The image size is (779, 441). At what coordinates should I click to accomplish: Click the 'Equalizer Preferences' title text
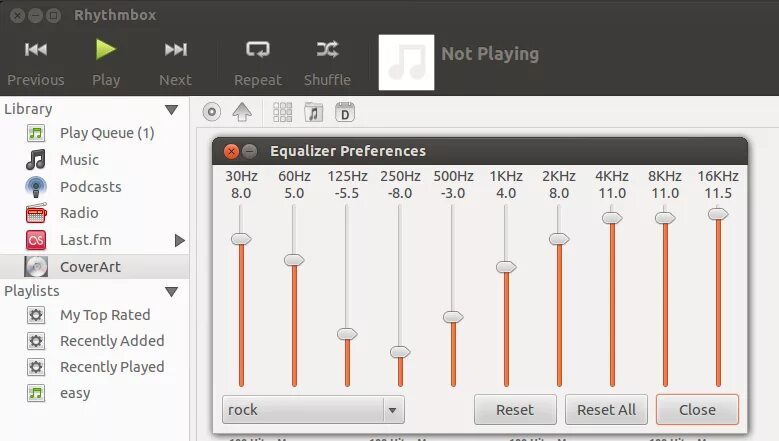click(x=348, y=151)
